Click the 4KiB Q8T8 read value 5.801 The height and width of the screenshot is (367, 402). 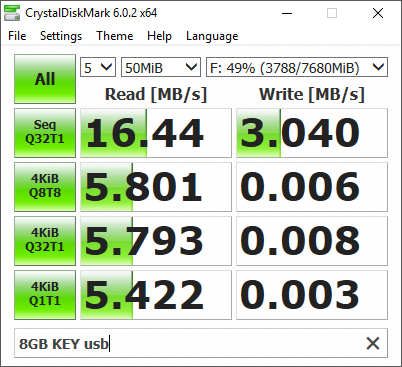pyautogui.click(x=156, y=187)
